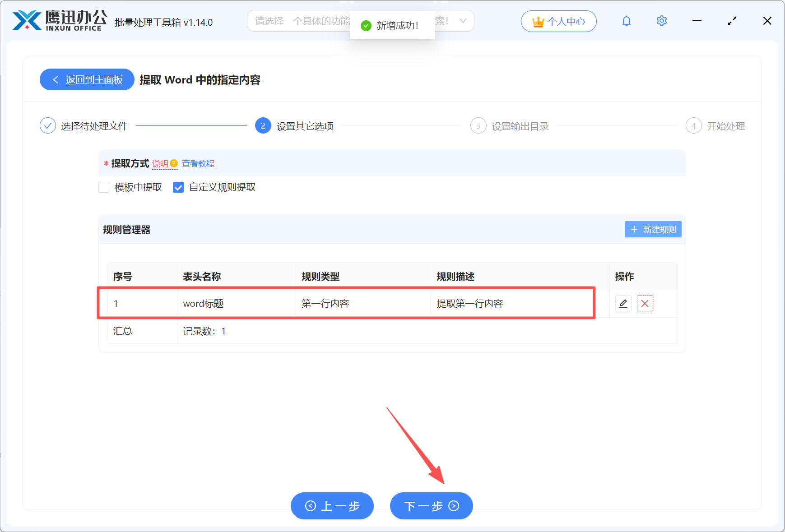This screenshot has width=785, height=532.
Task: Delete the word标题 rule with red X
Action: pyautogui.click(x=645, y=303)
